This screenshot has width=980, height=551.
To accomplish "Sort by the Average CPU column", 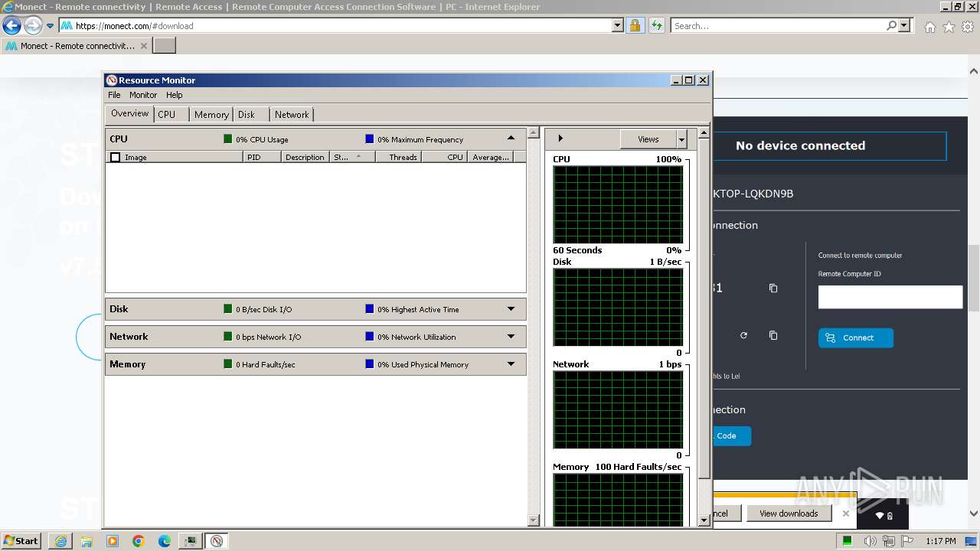I will tap(490, 157).
